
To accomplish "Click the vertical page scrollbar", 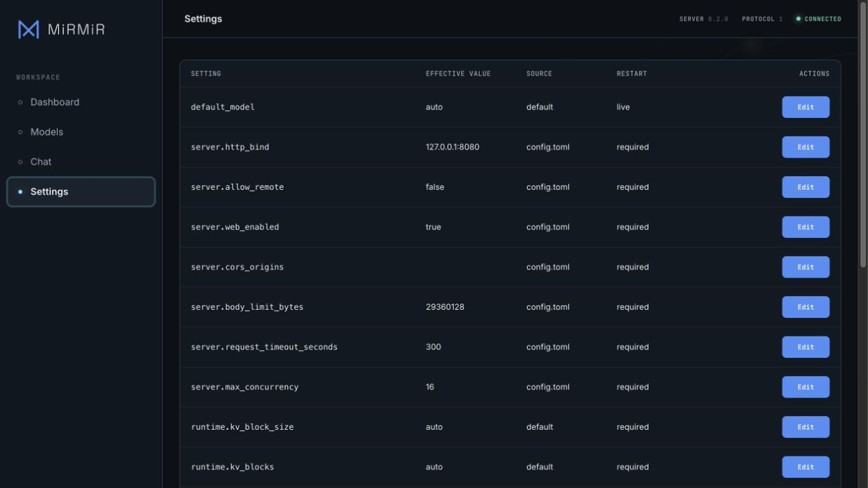I will pyautogui.click(x=863, y=136).
